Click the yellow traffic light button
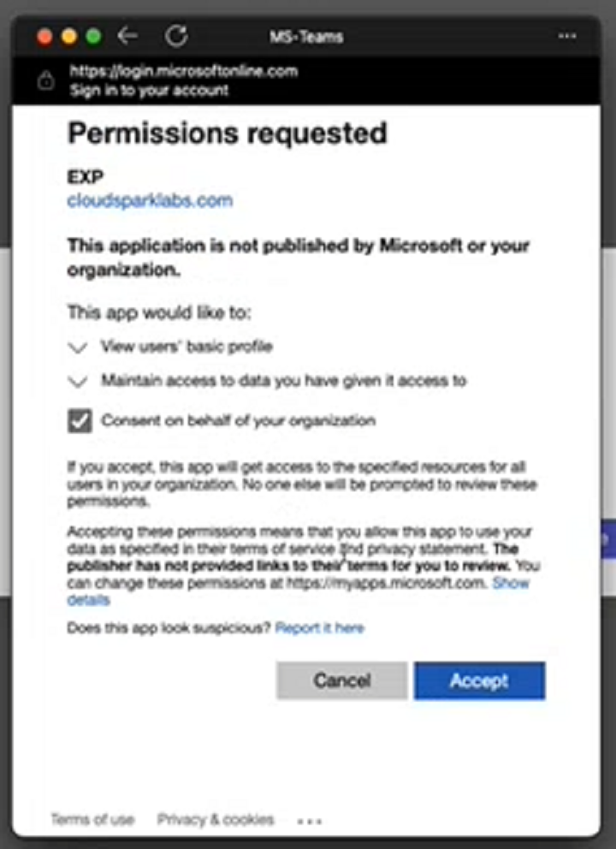Viewport: 616px width, 849px height. (x=68, y=37)
